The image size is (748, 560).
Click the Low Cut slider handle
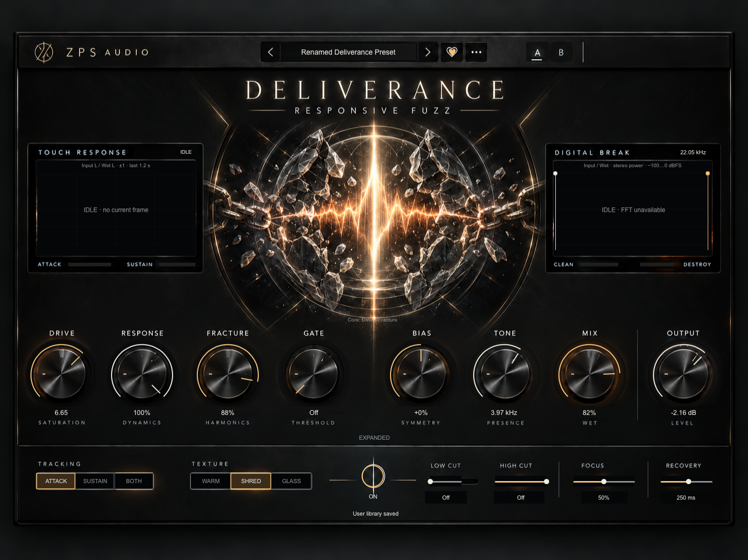[x=430, y=482]
